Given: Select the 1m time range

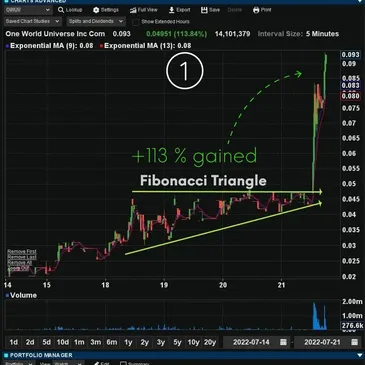Looking at the screenshot, I should (x=79, y=342).
